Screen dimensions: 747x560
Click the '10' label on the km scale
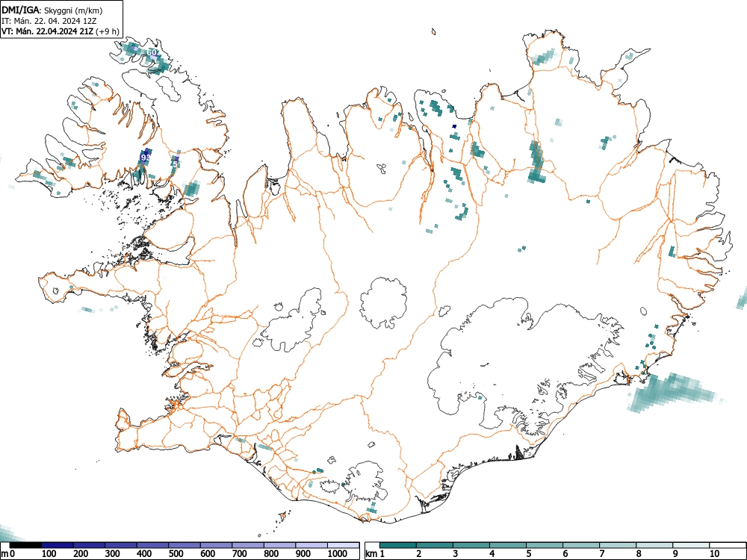(714, 553)
